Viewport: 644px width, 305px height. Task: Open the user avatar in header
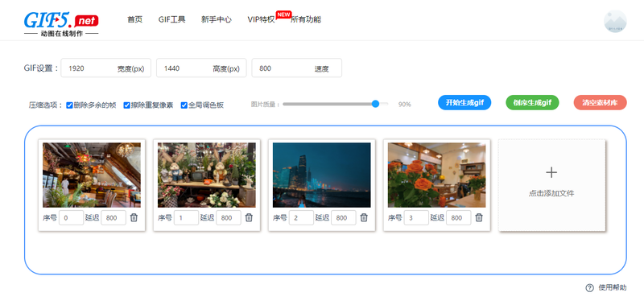[615, 22]
